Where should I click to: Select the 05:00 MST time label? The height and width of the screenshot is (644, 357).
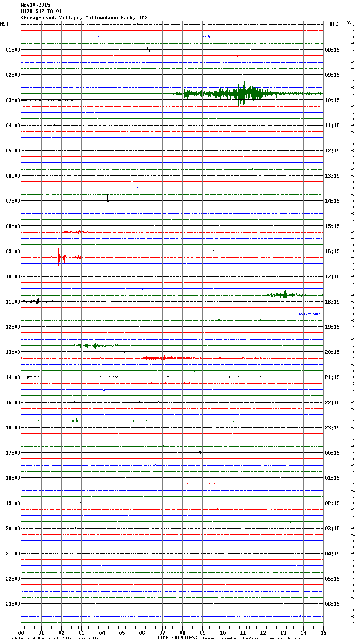(13, 151)
